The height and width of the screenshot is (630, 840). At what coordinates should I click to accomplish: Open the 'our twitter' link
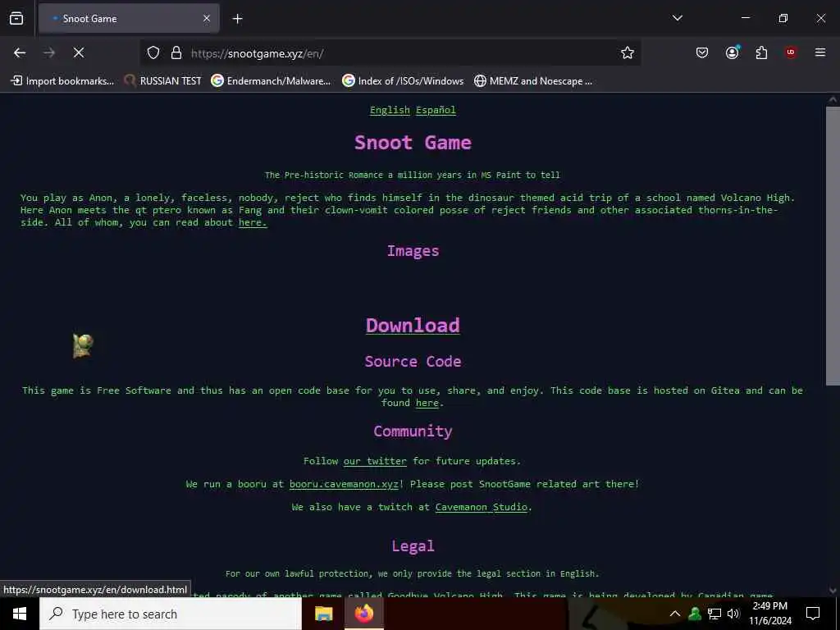tap(375, 461)
